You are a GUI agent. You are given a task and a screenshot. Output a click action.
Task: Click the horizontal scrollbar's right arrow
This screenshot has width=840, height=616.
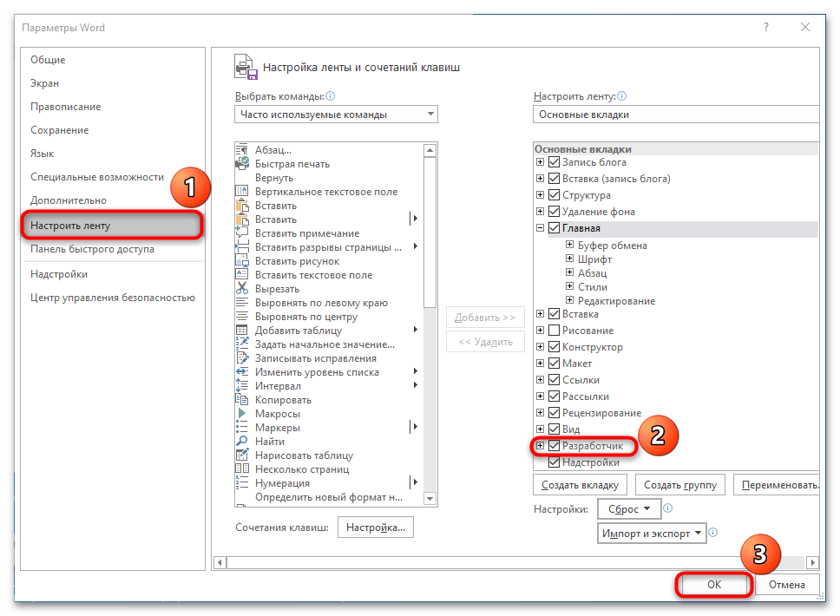click(x=812, y=562)
